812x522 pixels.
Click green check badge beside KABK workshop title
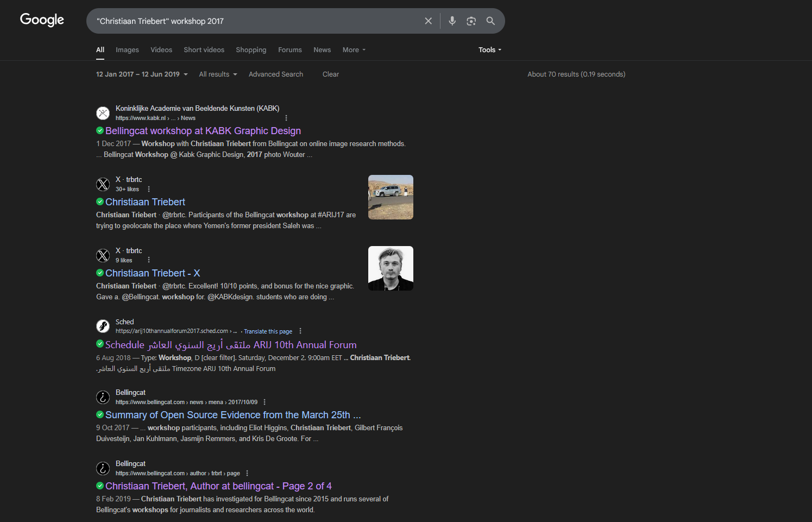click(100, 130)
